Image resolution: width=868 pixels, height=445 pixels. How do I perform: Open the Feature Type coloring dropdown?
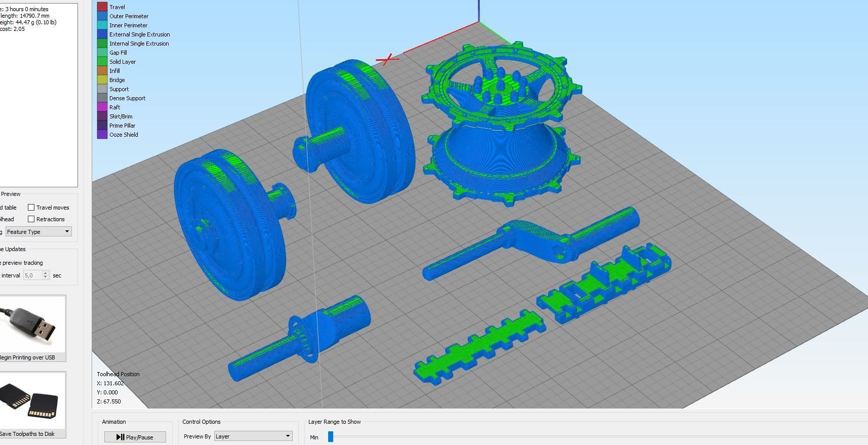[38, 231]
